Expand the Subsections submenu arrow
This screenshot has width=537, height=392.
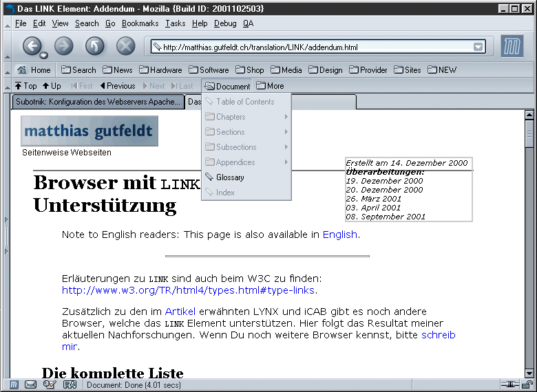286,147
